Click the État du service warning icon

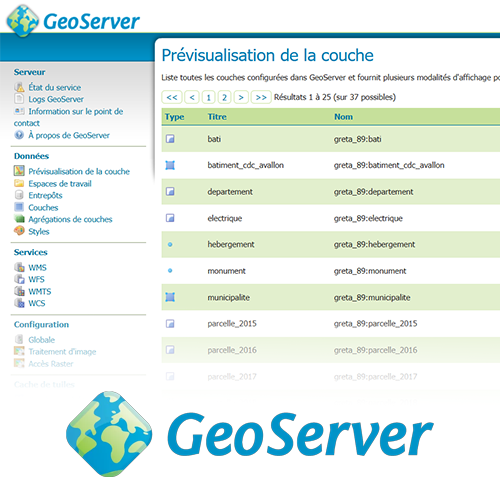point(19,87)
